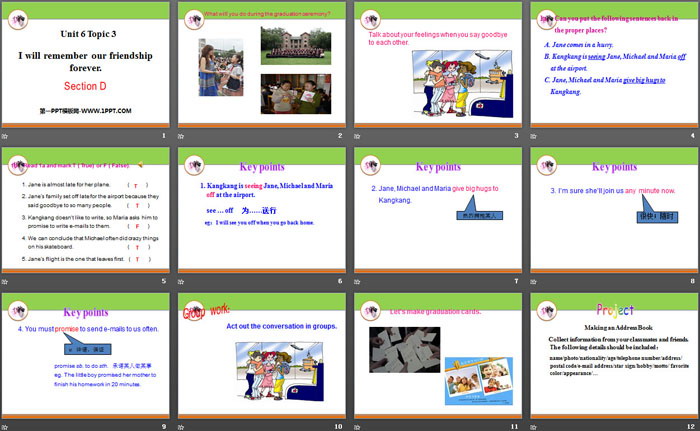Select slide 6 Key points see off

click(x=262, y=210)
